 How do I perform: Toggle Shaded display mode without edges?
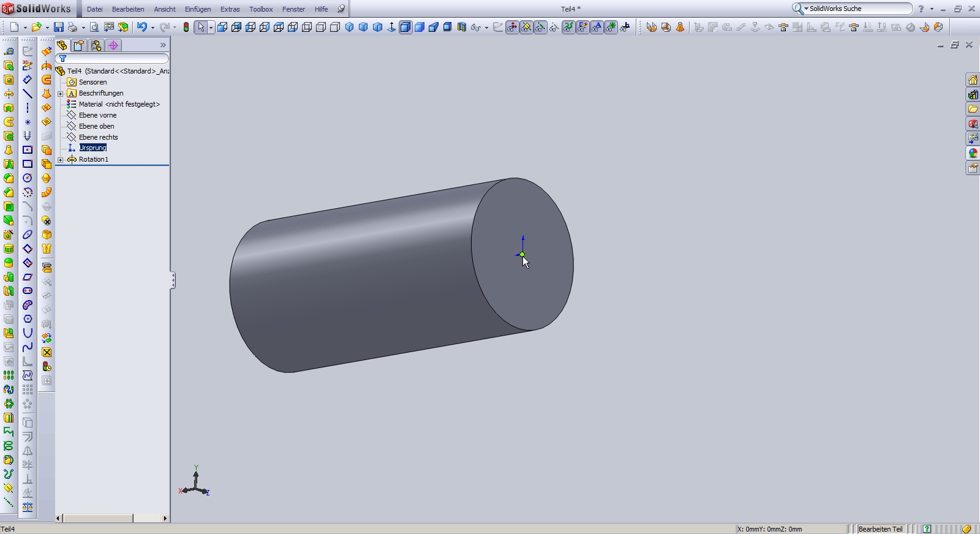click(x=420, y=27)
